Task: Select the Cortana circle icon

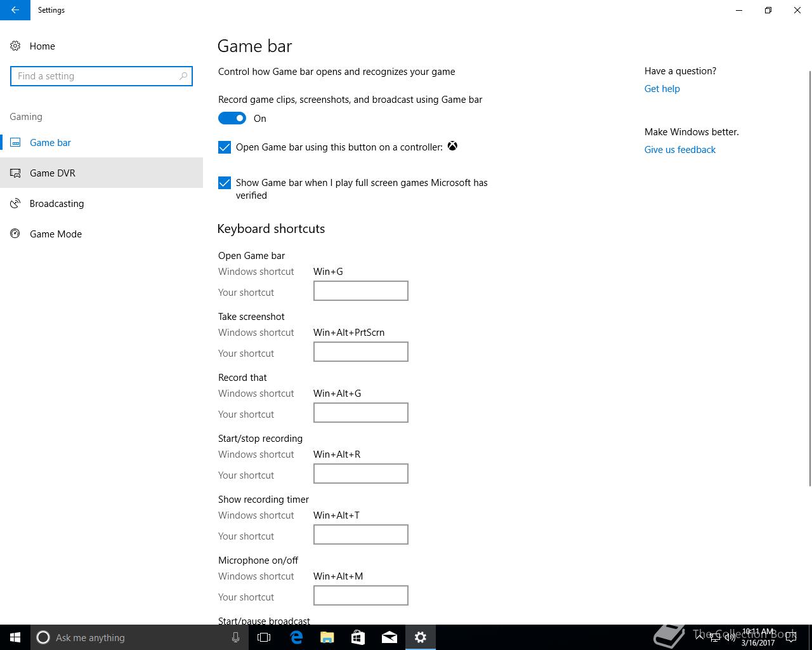Action: click(x=43, y=637)
